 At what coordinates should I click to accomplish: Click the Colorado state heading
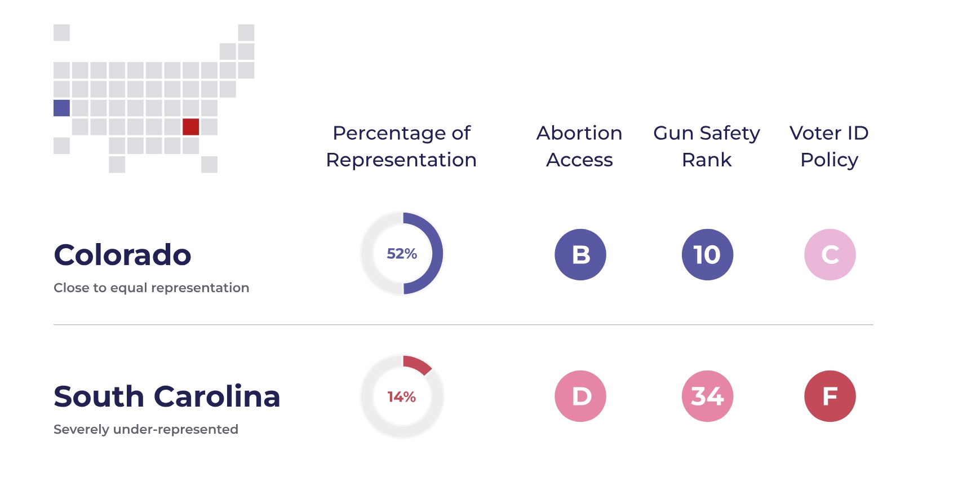pos(122,255)
